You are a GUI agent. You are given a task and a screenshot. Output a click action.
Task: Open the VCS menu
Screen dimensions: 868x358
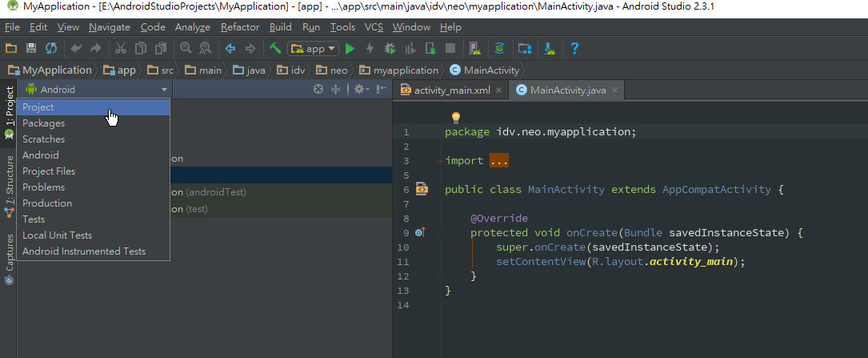[x=374, y=27]
